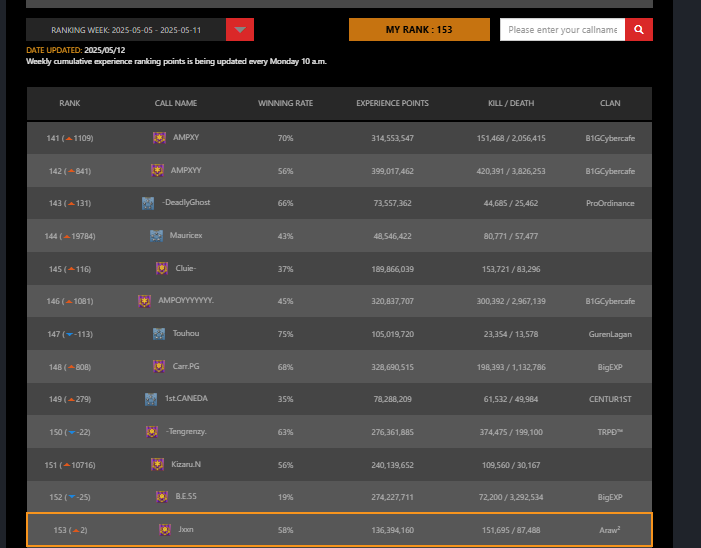Click the down arrow in rank 150 row
The height and width of the screenshot is (548, 701).
coord(72,432)
